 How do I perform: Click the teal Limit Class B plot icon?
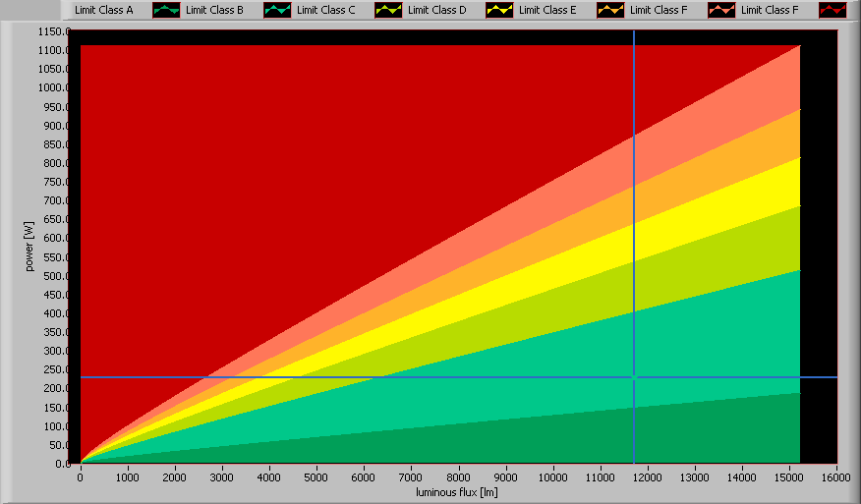(277, 10)
